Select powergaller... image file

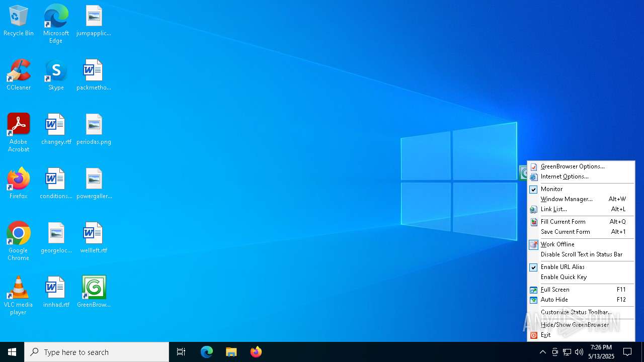pos(94,184)
